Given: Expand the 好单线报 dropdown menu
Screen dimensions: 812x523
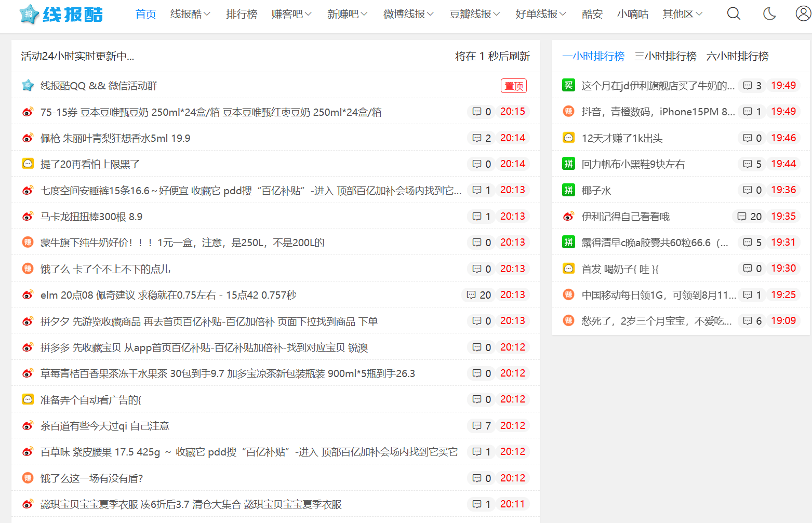Looking at the screenshot, I should coord(541,14).
